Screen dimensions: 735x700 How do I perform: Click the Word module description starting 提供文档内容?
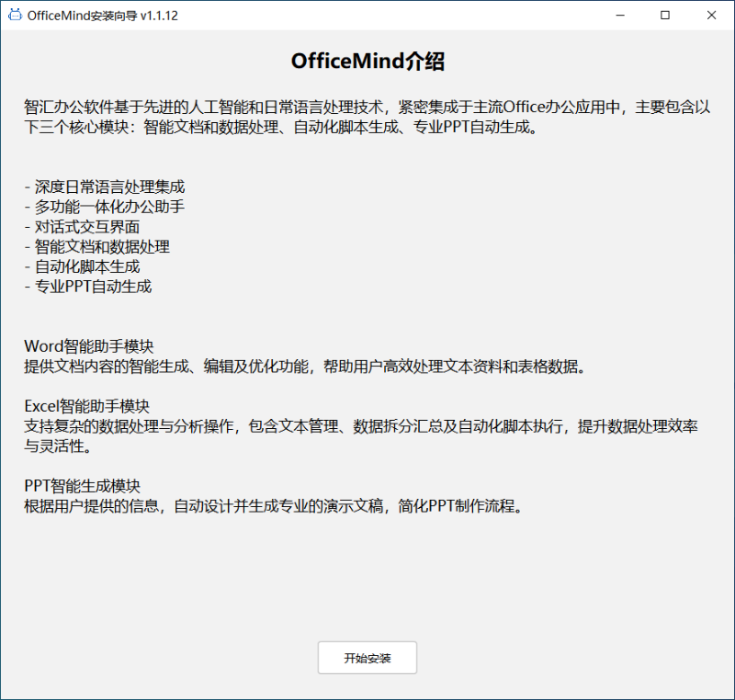click(305, 366)
